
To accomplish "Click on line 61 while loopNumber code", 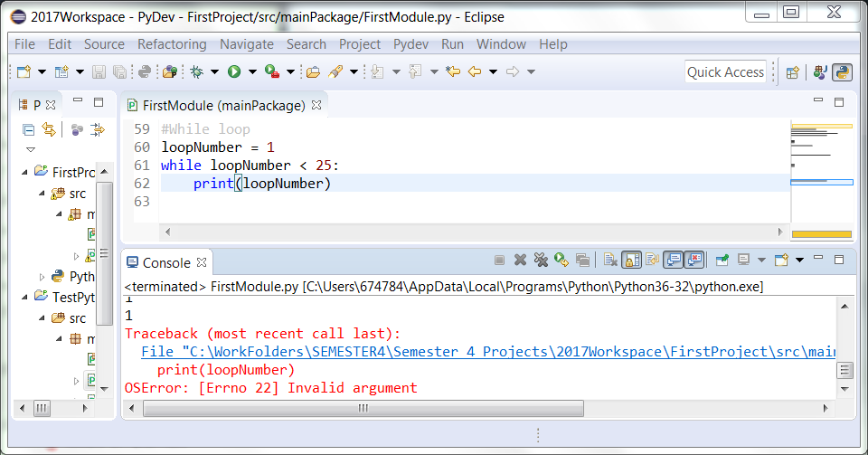I will coord(250,165).
